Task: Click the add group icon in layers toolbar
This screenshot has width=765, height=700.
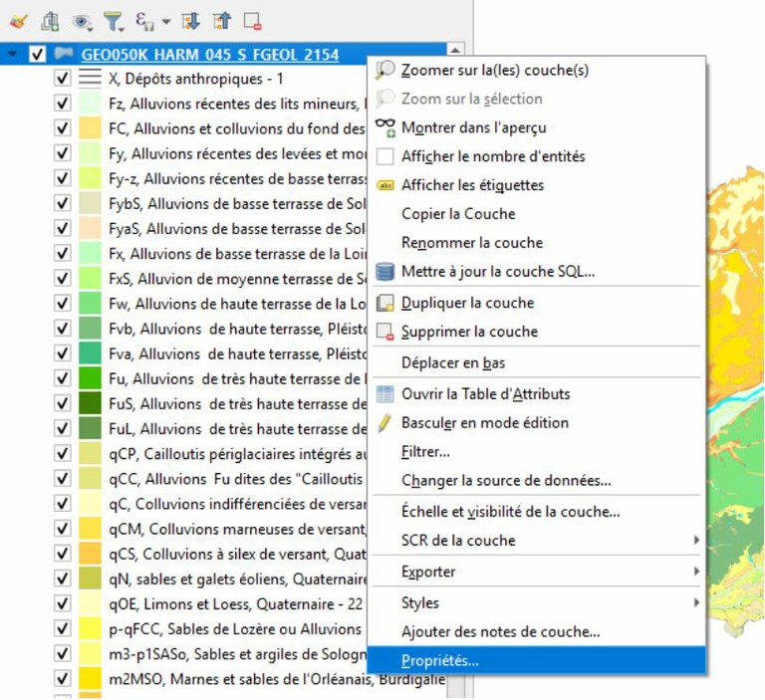Action: (x=50, y=20)
